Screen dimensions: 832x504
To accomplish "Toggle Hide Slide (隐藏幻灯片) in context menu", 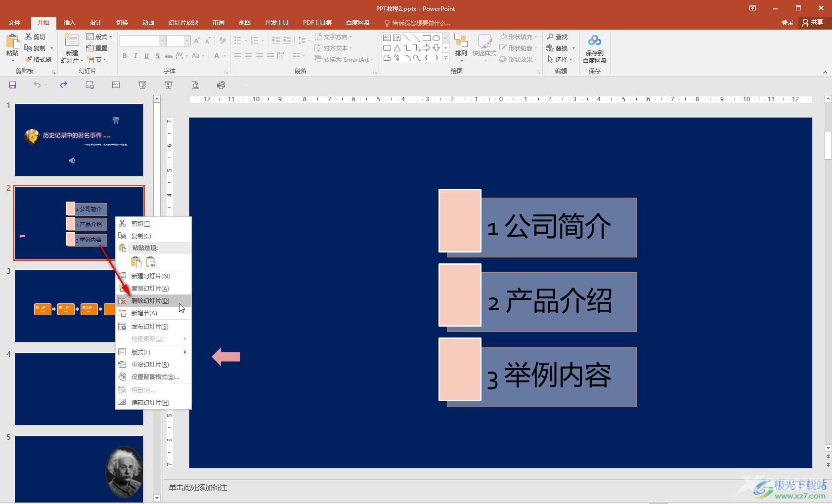I will [x=150, y=402].
